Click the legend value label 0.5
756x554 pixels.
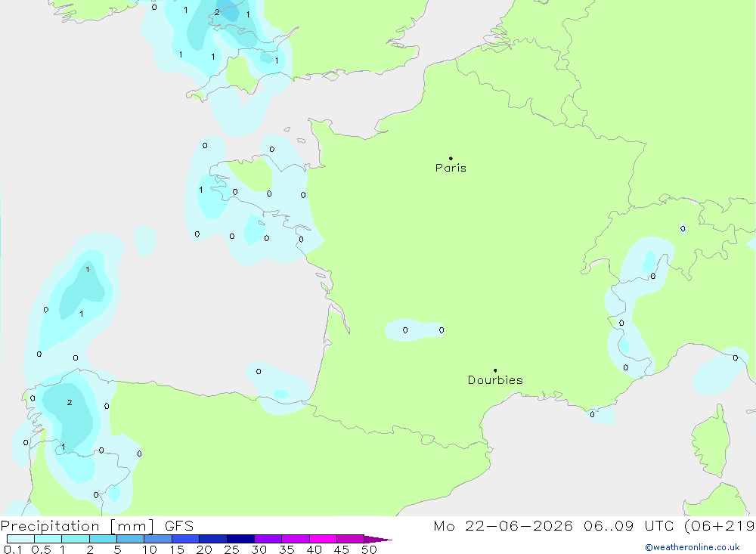tap(41, 549)
